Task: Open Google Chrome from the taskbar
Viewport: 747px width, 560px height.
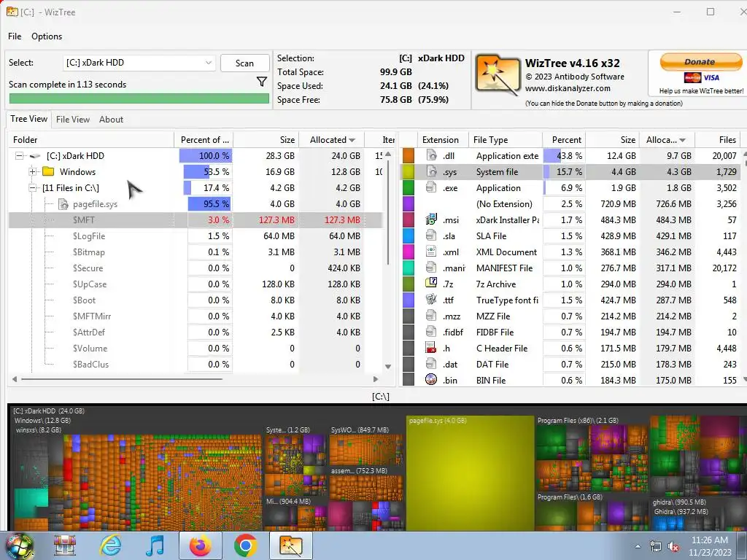Action: tap(245, 546)
